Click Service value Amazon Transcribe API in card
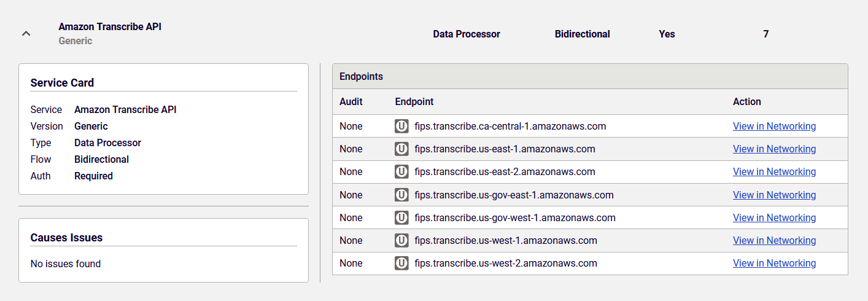Viewport: 868px width, 301px height. 125,110
